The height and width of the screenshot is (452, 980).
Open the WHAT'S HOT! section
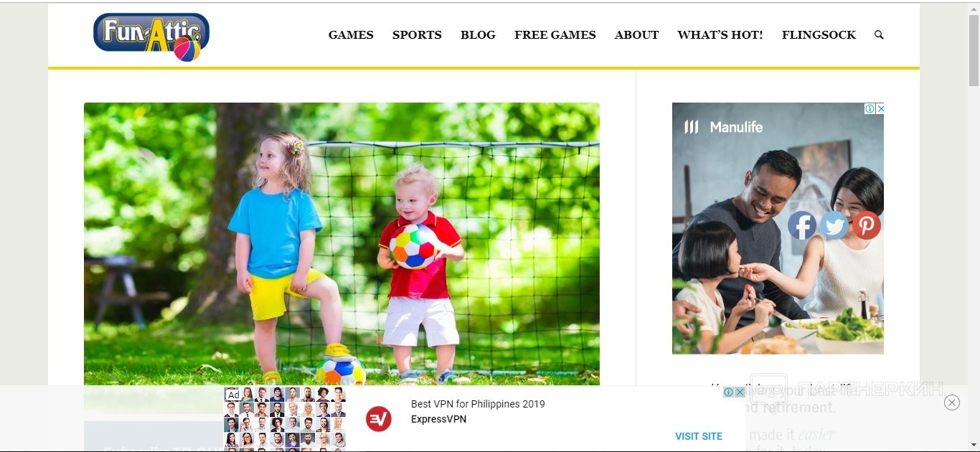click(720, 34)
